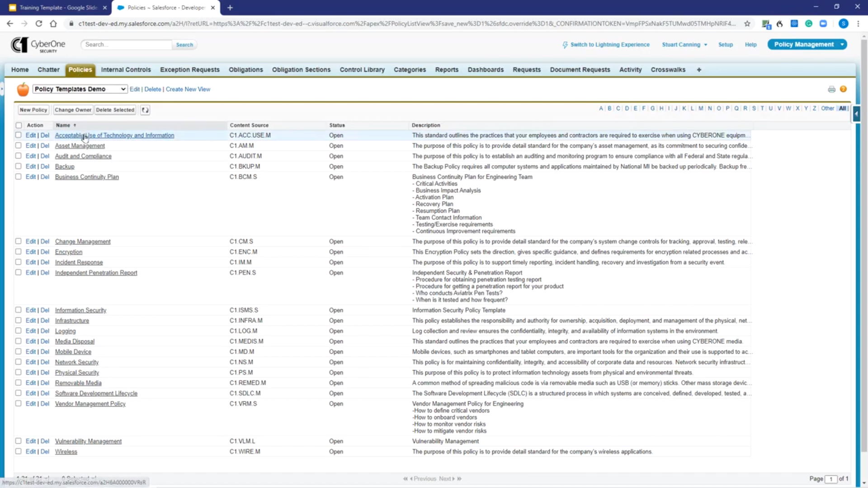The image size is (868, 488).
Task: Open the browser three-dot menu
Action: click(858, 23)
